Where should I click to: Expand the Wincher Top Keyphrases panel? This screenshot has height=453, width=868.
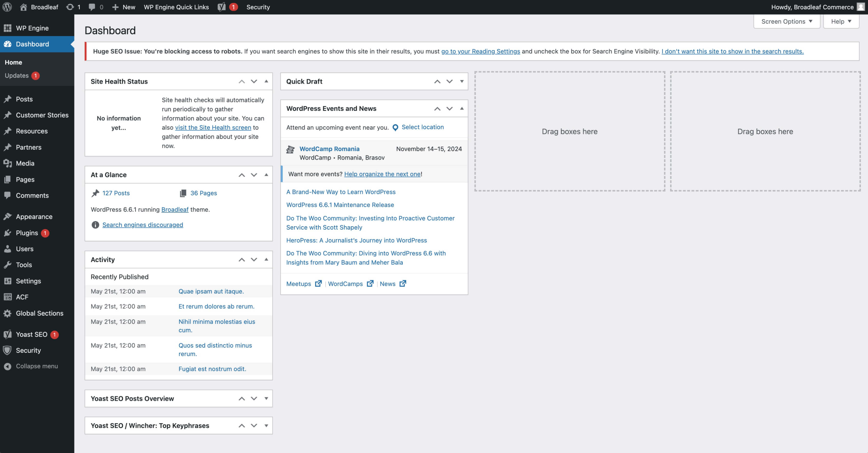pos(266,425)
